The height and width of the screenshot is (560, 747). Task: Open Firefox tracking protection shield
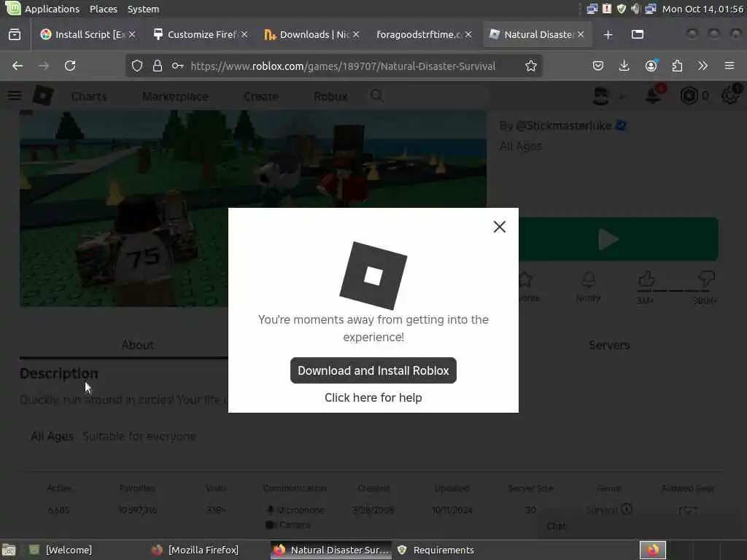click(136, 66)
